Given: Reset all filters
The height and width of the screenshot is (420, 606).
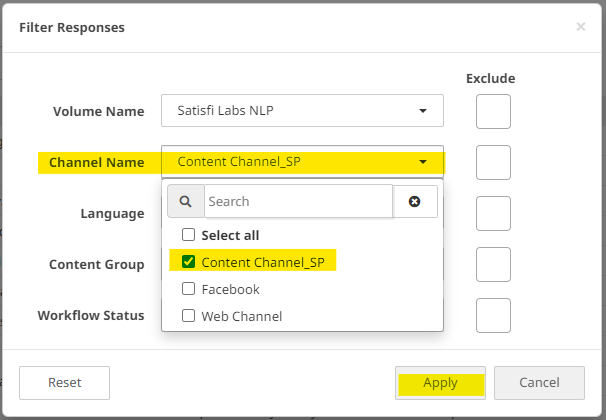Looking at the screenshot, I should tap(65, 382).
